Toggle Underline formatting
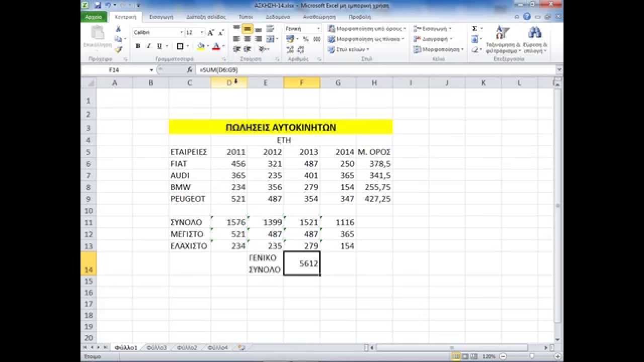The height and width of the screenshot is (362, 644). [159, 46]
